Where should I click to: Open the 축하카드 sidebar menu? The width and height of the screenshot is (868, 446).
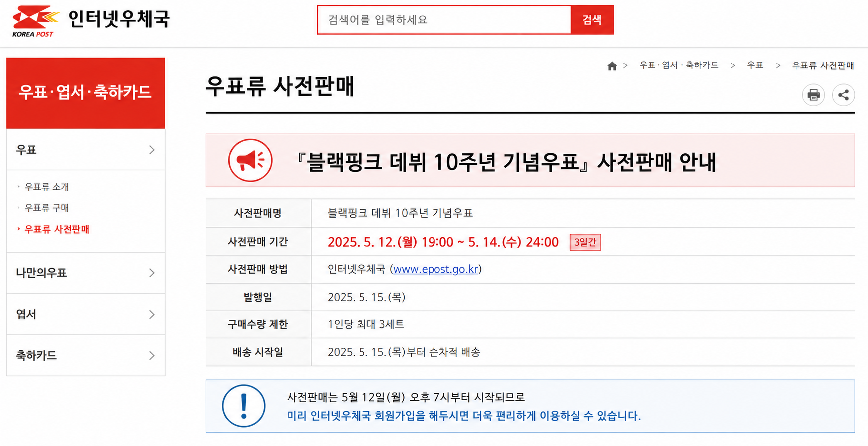pyautogui.click(x=86, y=355)
